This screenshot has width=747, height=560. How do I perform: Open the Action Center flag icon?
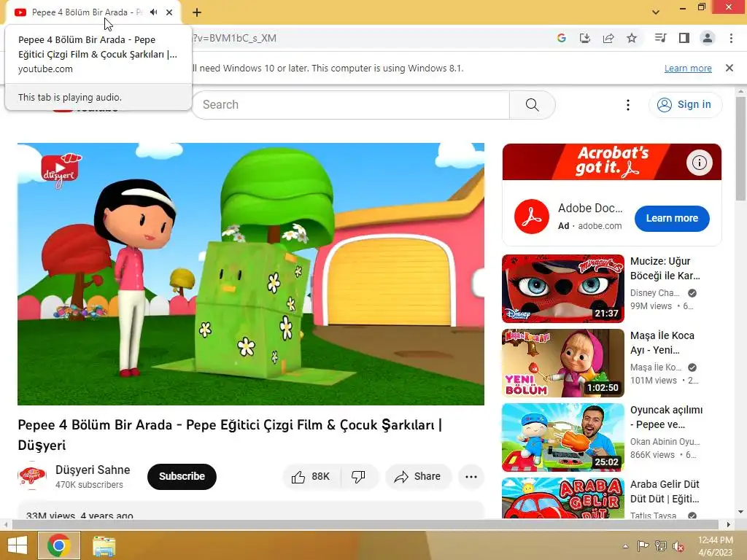[x=643, y=546]
